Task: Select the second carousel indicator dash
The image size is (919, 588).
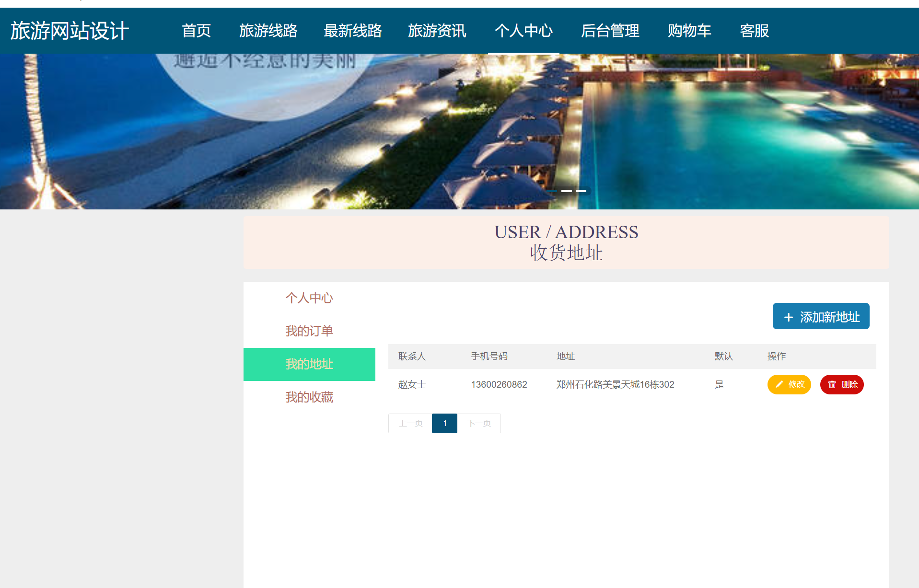Action: [568, 191]
